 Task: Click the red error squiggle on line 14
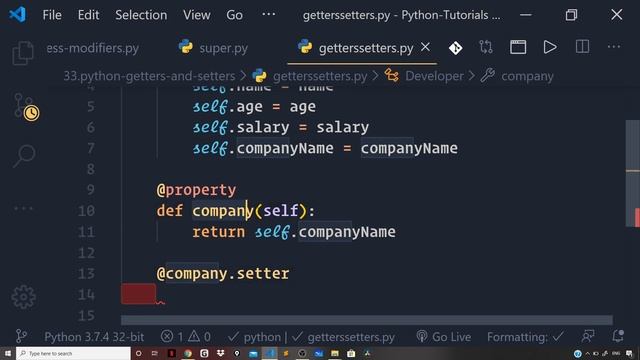(160, 302)
